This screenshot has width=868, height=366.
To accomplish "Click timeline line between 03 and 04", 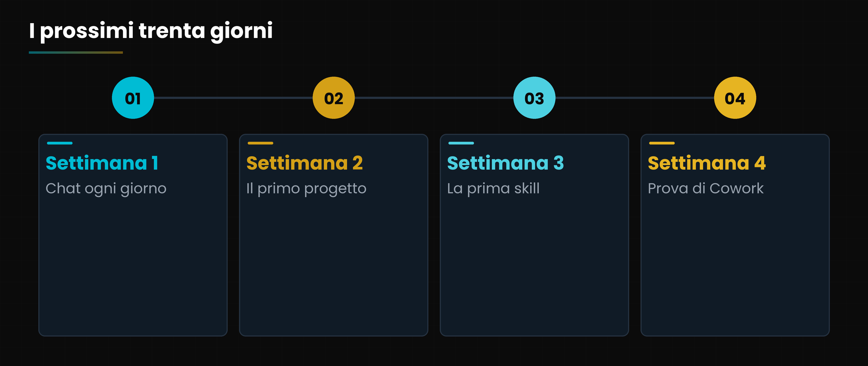I will (635, 98).
